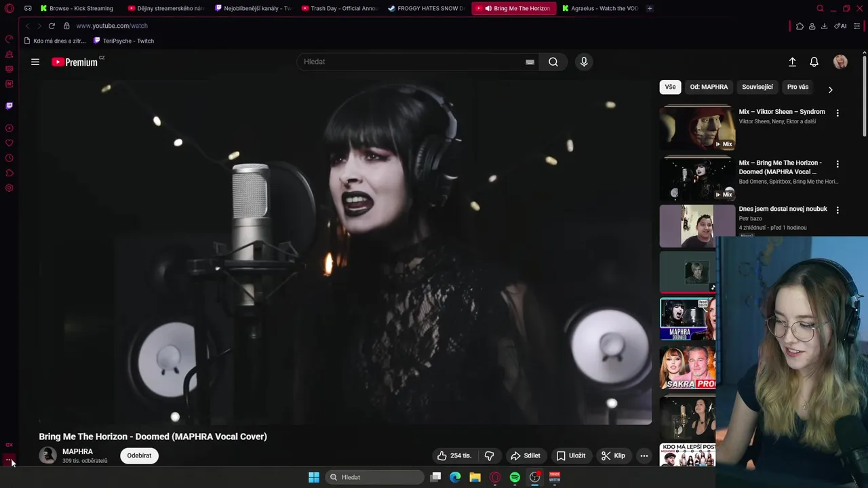Open downloads icon in browser toolbar
This screenshot has height=488, width=868.
(824, 26)
